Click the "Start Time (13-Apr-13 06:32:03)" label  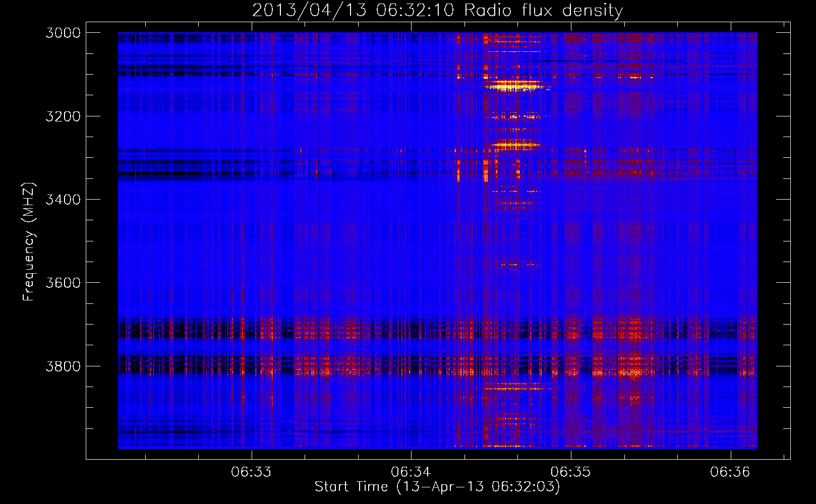click(x=437, y=487)
